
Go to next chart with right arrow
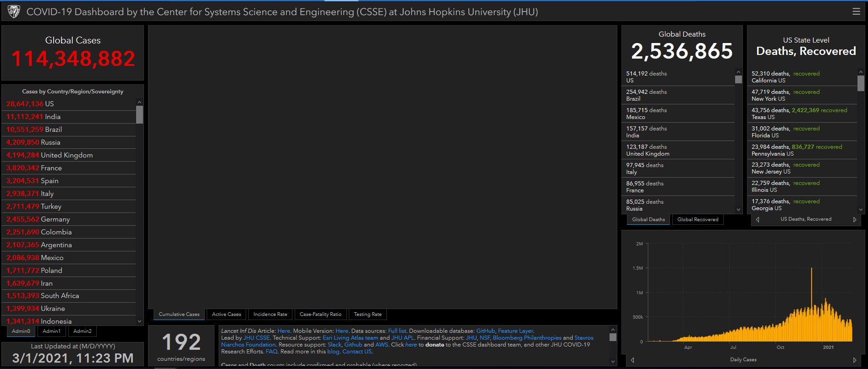click(x=854, y=360)
